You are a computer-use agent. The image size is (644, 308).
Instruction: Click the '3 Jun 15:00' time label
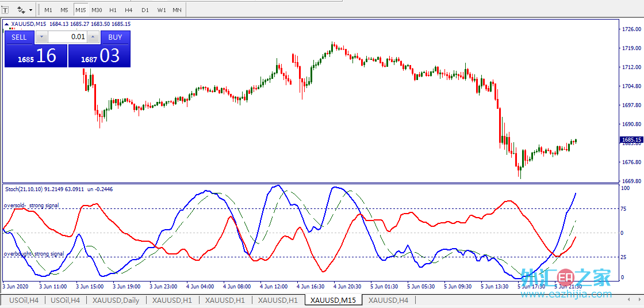(90, 286)
